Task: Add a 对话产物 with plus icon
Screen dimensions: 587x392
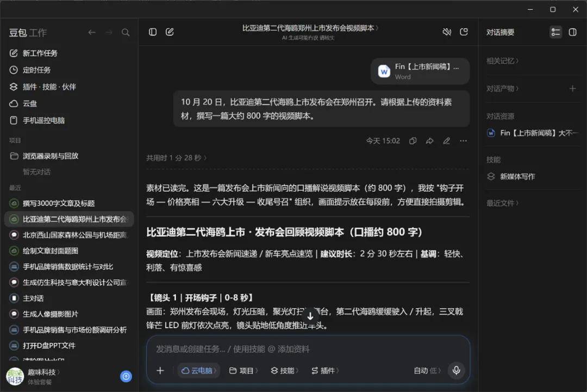Action: tap(572, 89)
